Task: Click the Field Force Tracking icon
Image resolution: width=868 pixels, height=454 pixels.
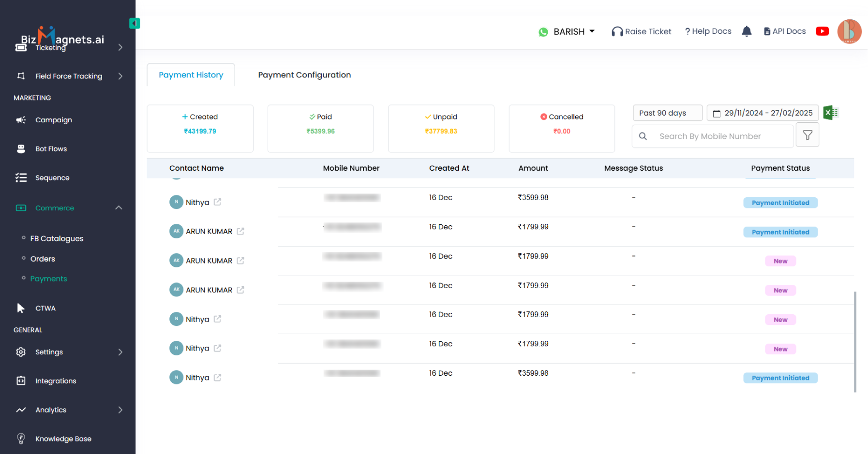Action: click(21, 76)
